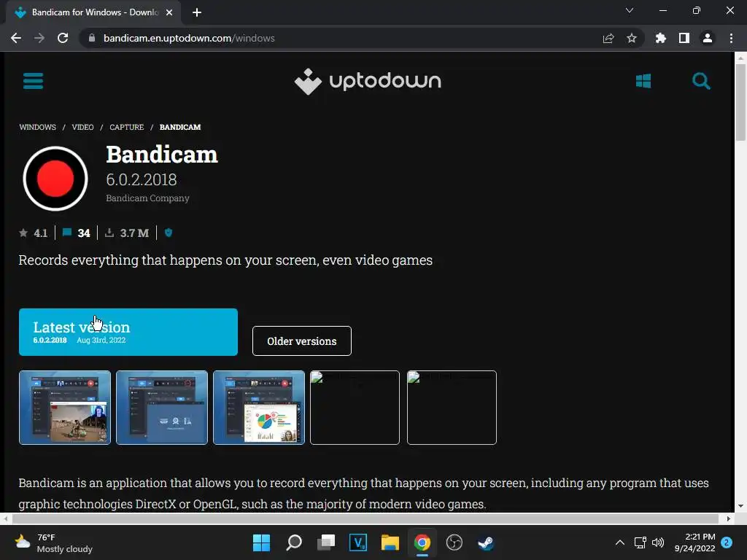
Task: Click the Bandicam title heading
Action: 161,155
